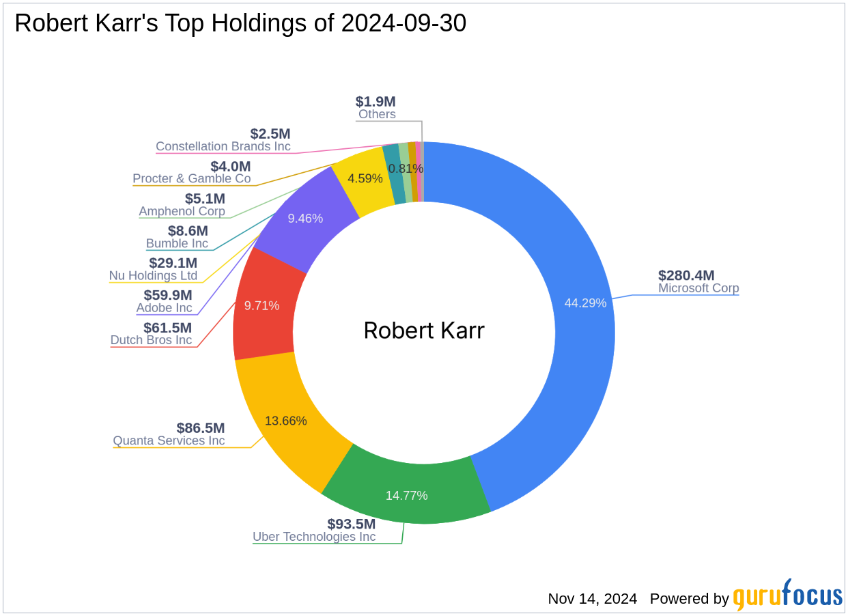The image size is (848, 616).
Task: Click the "9.46%" percentage label
Action: (305, 219)
